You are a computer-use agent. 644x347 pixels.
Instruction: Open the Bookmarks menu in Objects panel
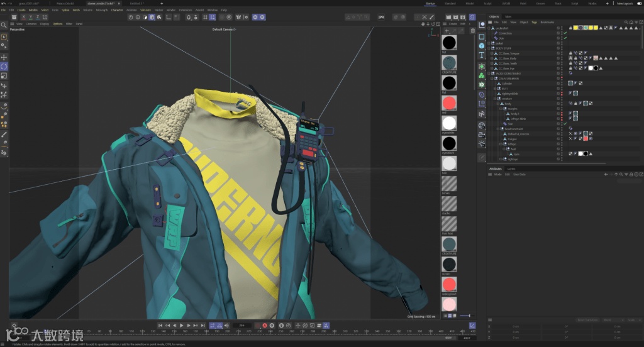(548, 22)
